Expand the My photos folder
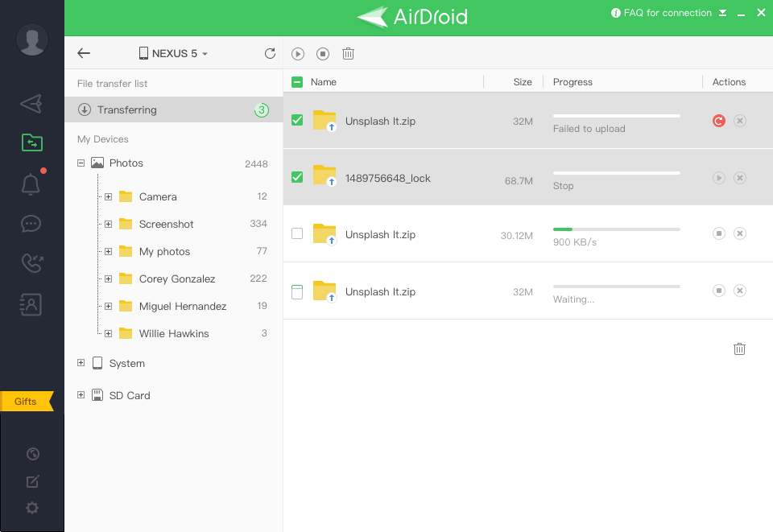 pyautogui.click(x=109, y=252)
